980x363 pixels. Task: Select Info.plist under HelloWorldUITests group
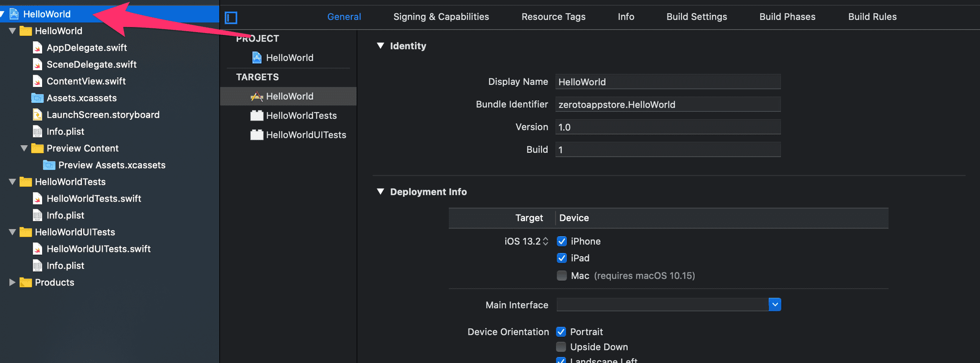point(65,265)
